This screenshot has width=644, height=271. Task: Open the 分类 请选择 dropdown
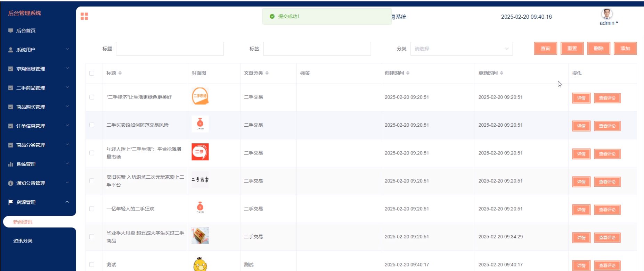click(462, 49)
